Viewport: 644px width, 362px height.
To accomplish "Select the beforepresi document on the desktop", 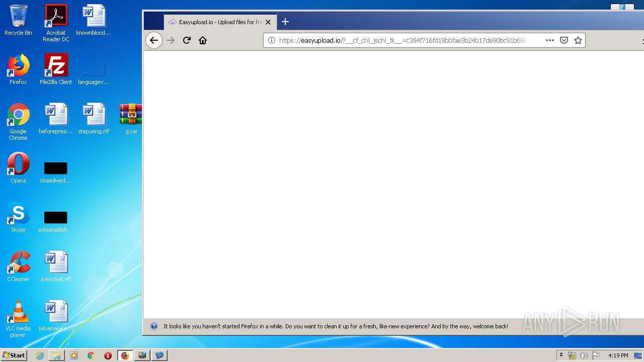I will (x=56, y=119).
